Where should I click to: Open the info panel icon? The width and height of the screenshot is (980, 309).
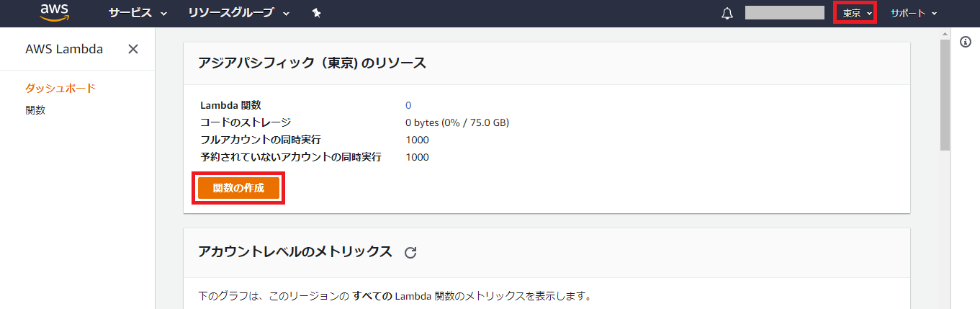[966, 42]
